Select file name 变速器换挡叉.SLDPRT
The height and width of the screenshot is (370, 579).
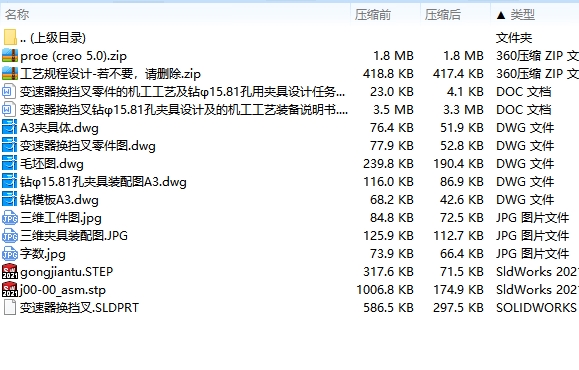click(79, 308)
